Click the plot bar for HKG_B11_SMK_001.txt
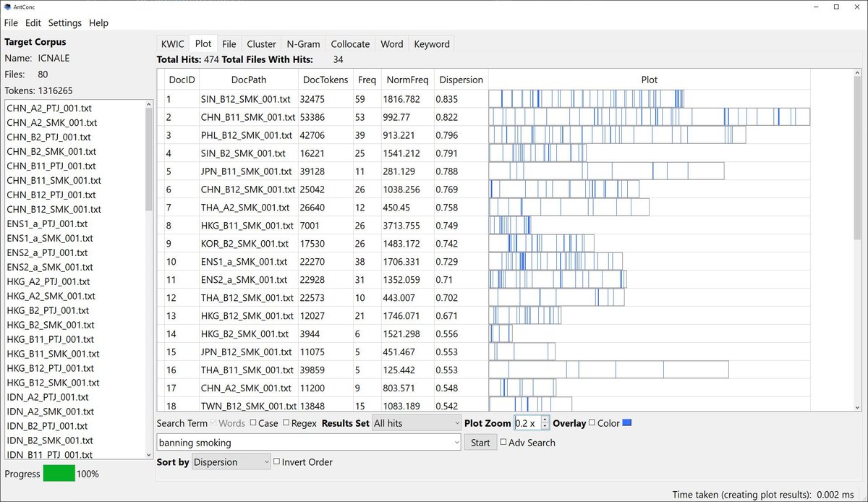This screenshot has height=502, width=868. coord(510,225)
